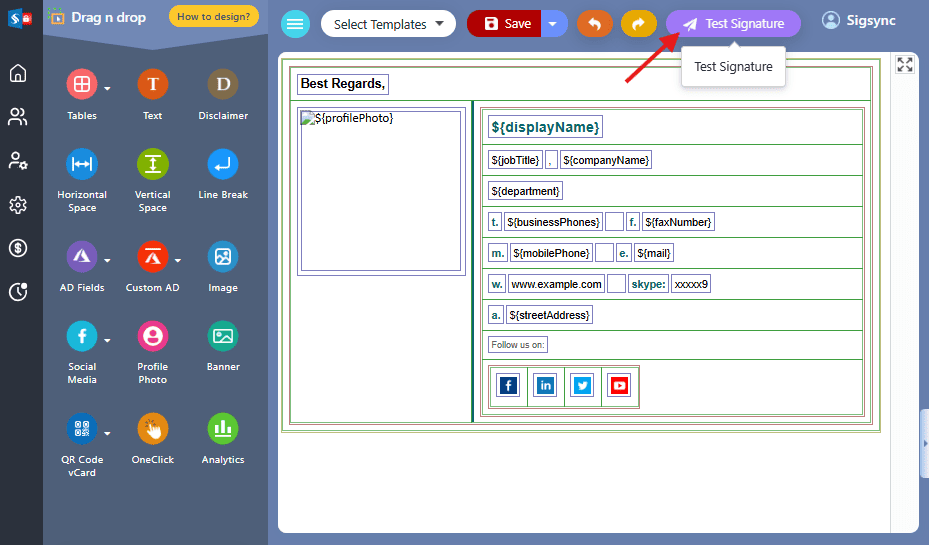
Task: Select the ${streetAddress} field
Action: [x=549, y=315]
